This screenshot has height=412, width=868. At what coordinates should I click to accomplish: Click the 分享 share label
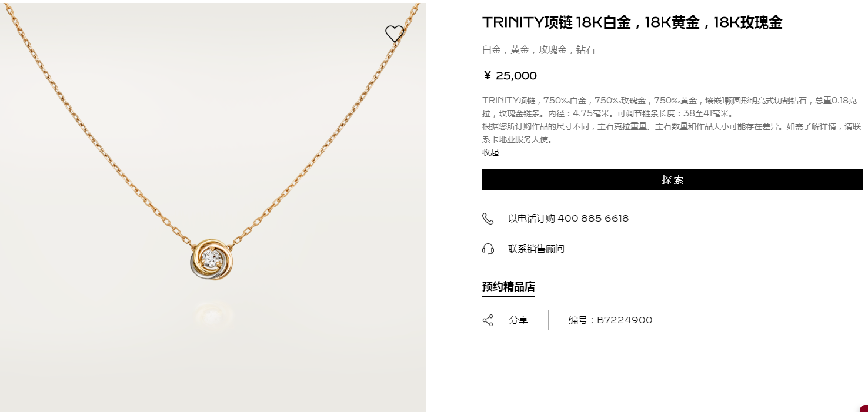click(518, 320)
